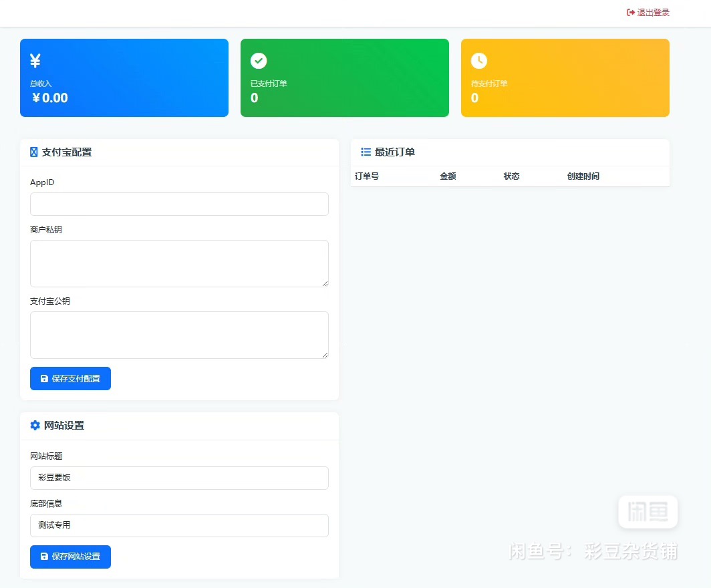Select the 网站标题 input field
711x588 pixels.
[x=179, y=478]
